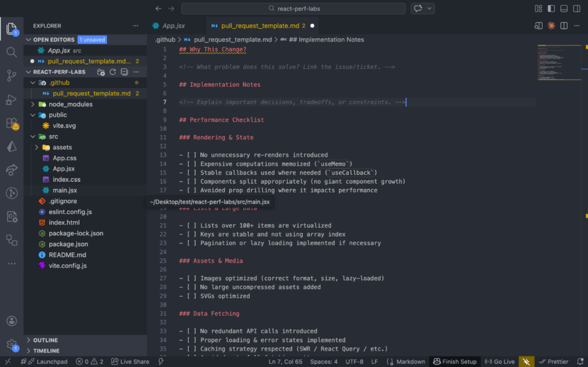
Task: Click the Claude starburst icon in editor toolbar
Action: (551, 26)
